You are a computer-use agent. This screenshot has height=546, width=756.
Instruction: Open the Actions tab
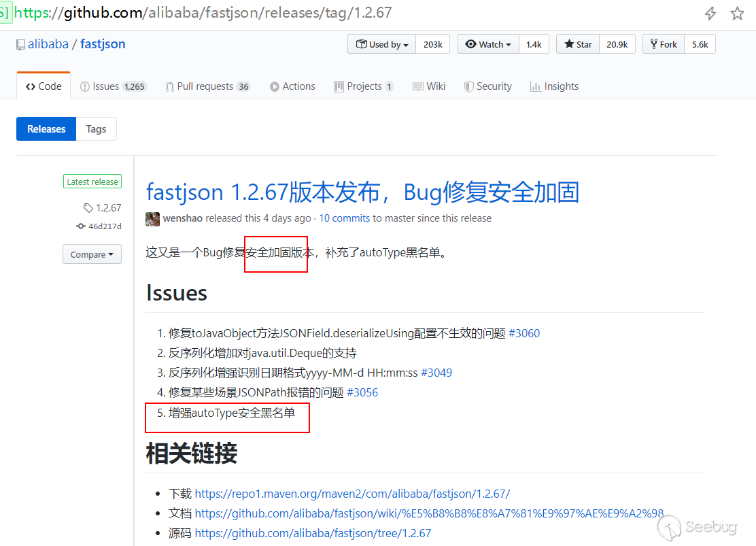[x=292, y=86]
